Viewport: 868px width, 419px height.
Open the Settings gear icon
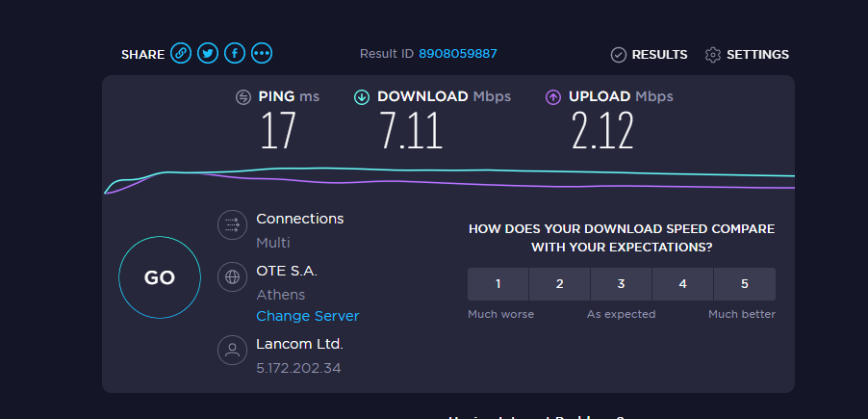(713, 55)
